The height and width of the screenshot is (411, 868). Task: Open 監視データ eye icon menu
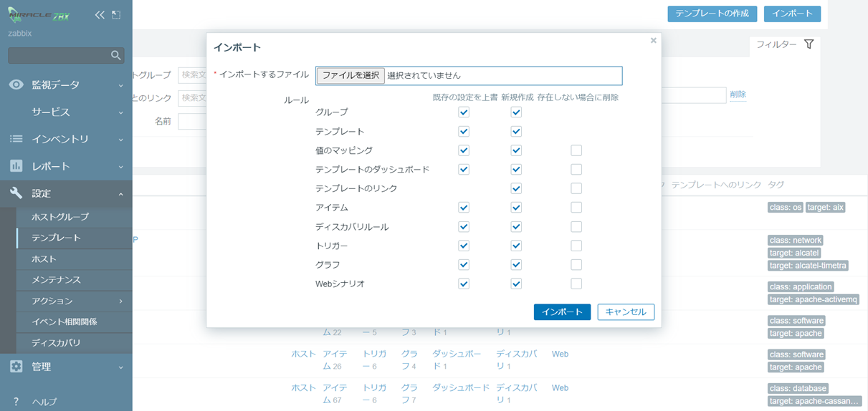[x=16, y=84]
